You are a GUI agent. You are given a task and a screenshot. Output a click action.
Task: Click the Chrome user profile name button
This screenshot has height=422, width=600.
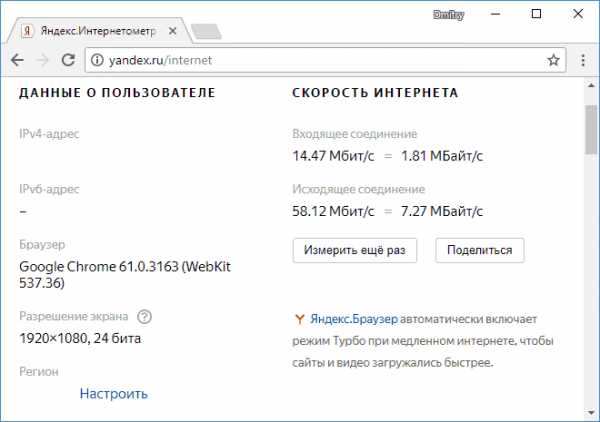(448, 15)
